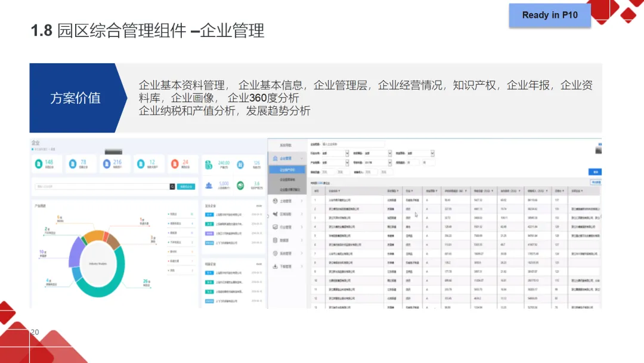The image size is (644, 363).
Task: Click the green badge icon beside 3.6
Action: click(x=240, y=186)
